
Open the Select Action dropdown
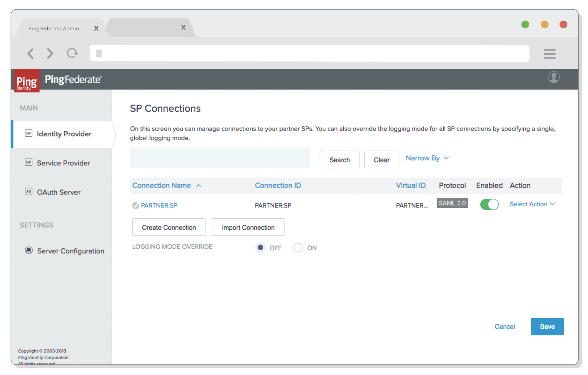click(532, 204)
